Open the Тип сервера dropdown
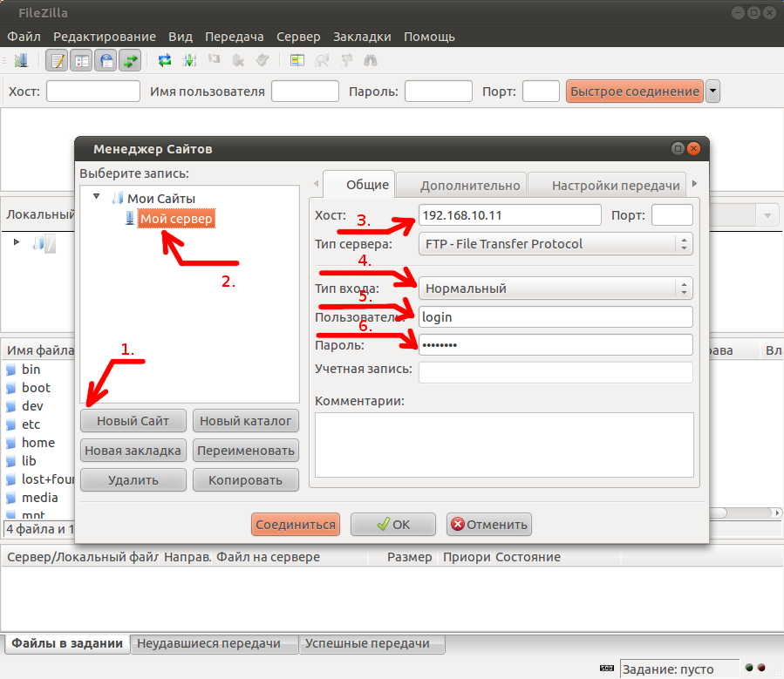Screen dimensions: 784x679 [556, 244]
